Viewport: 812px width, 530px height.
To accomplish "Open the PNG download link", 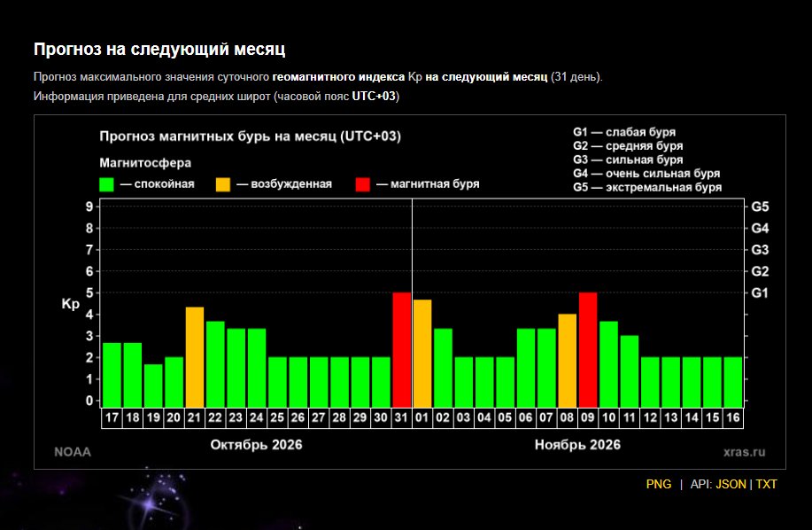I will click(x=658, y=484).
